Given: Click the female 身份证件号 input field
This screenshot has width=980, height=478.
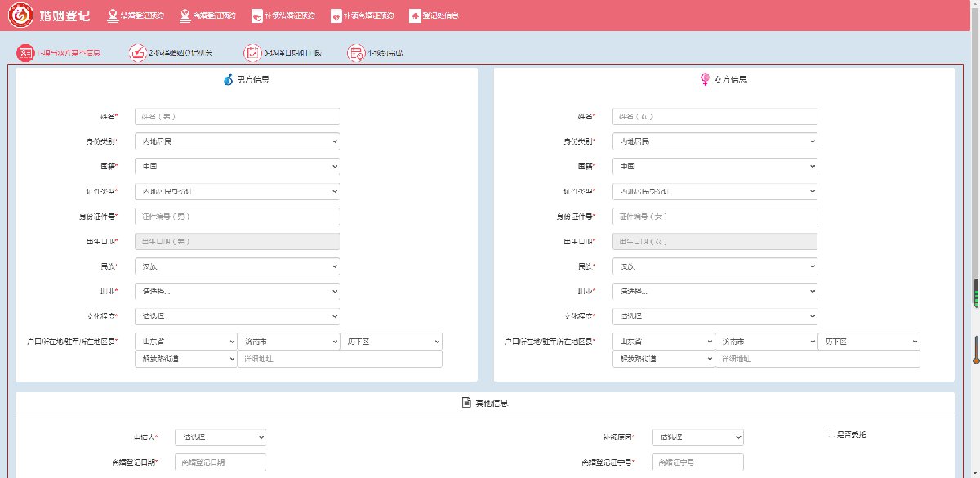Looking at the screenshot, I should pos(714,217).
